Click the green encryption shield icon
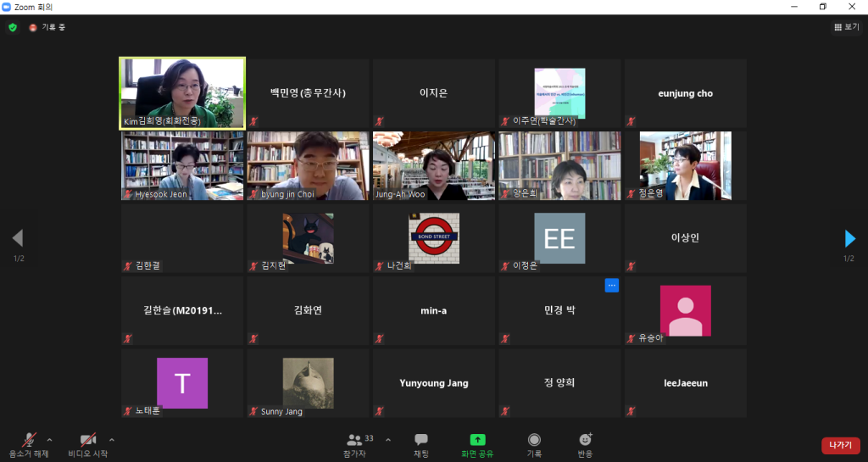The width and height of the screenshot is (868, 462). (x=13, y=27)
